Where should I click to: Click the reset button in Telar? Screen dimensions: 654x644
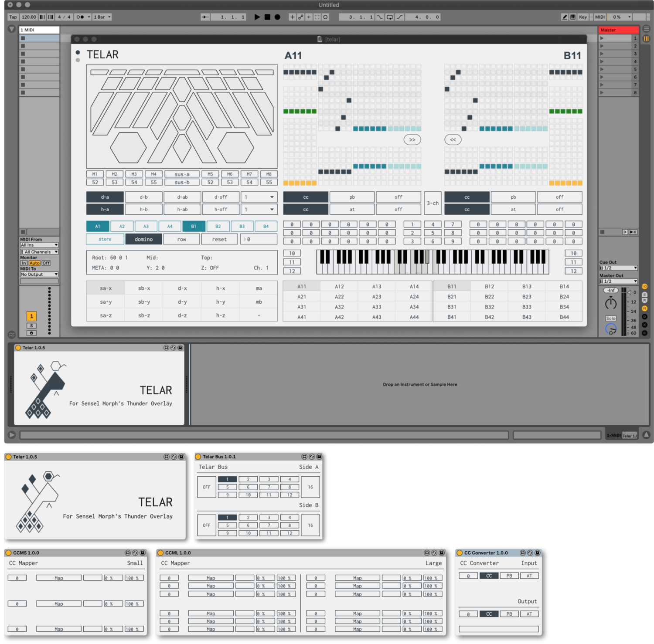(219, 239)
